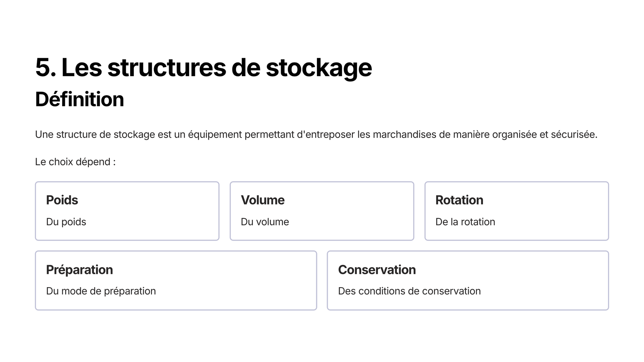644x362 pixels.
Task: Click the 'Volume' card heading
Action: tap(263, 200)
